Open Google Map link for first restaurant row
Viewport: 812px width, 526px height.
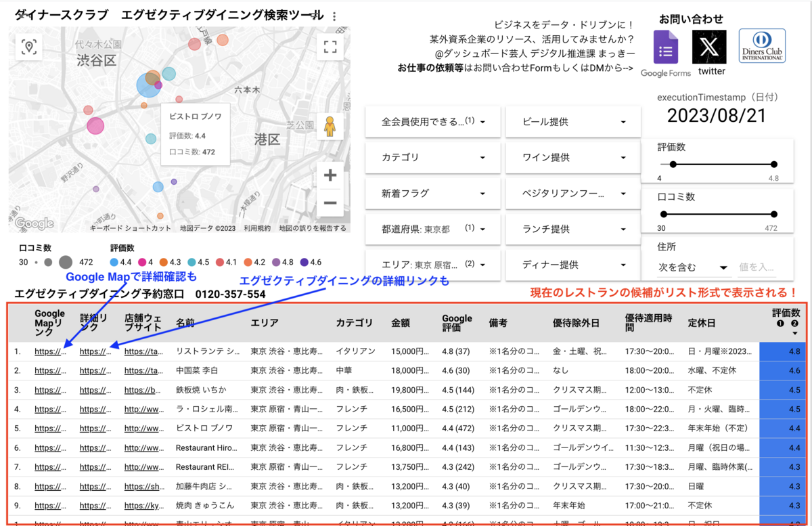pos(51,351)
